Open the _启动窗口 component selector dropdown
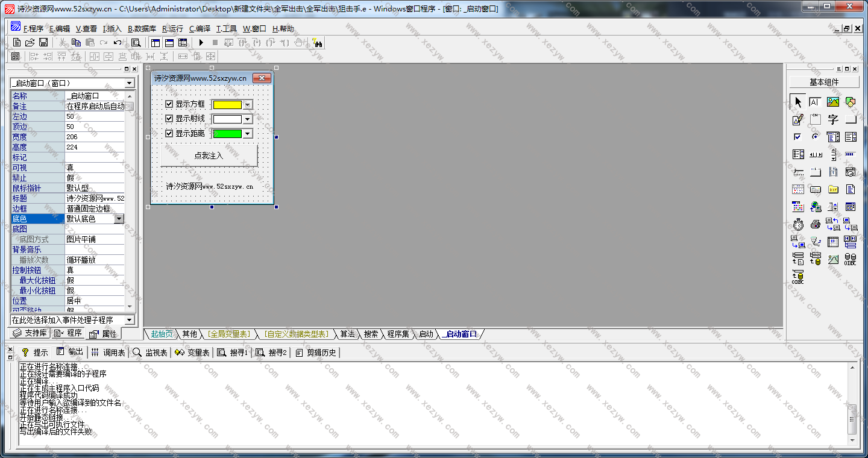This screenshot has height=458, width=868. pyautogui.click(x=129, y=83)
